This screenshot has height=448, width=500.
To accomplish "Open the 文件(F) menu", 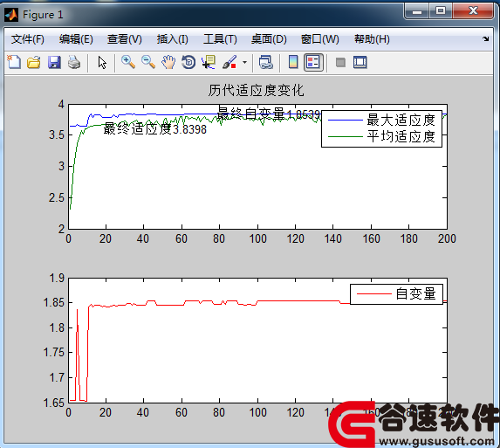I will point(28,39).
